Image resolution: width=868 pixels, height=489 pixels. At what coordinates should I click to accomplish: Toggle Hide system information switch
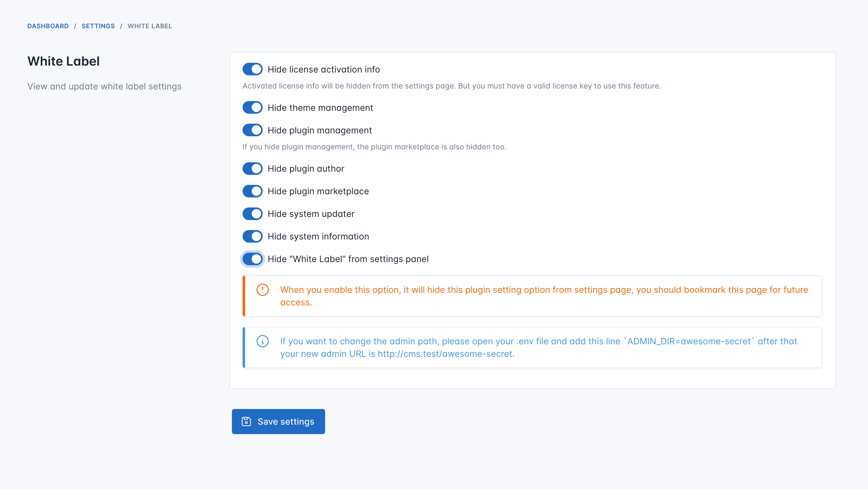(x=252, y=236)
